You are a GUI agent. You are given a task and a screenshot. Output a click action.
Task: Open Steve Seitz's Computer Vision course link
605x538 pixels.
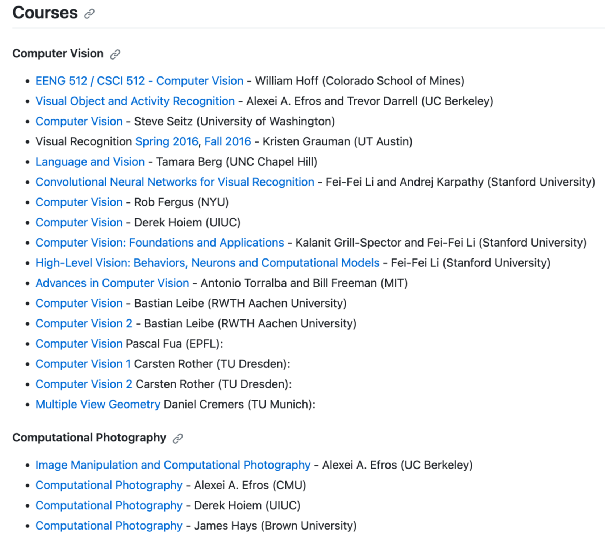[79, 121]
